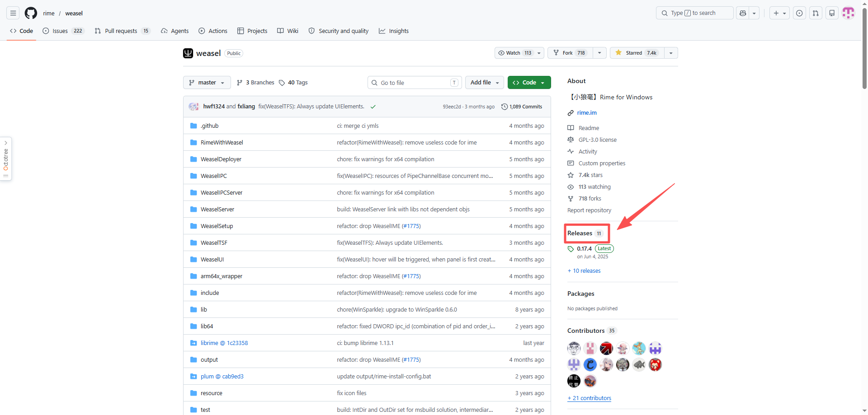Toggle the Starred button
The image size is (868, 415).
click(637, 53)
